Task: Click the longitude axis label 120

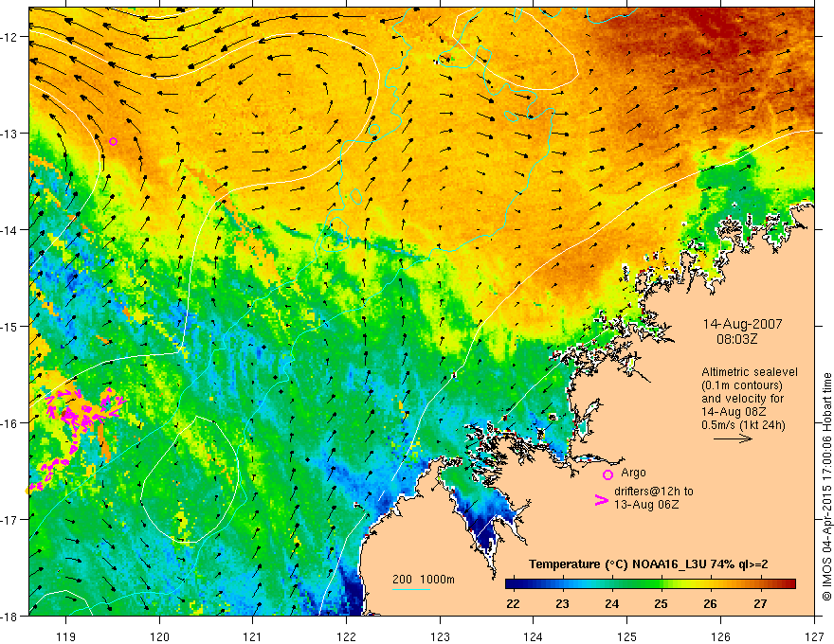Action: 159,636
